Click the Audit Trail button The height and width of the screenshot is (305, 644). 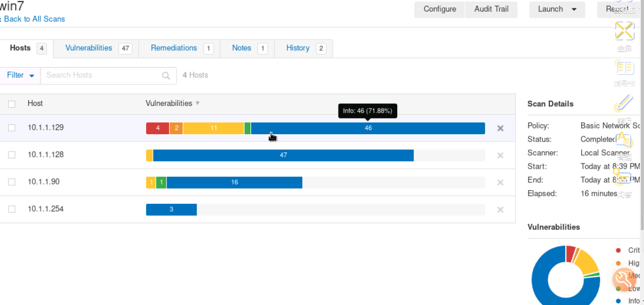point(492,9)
